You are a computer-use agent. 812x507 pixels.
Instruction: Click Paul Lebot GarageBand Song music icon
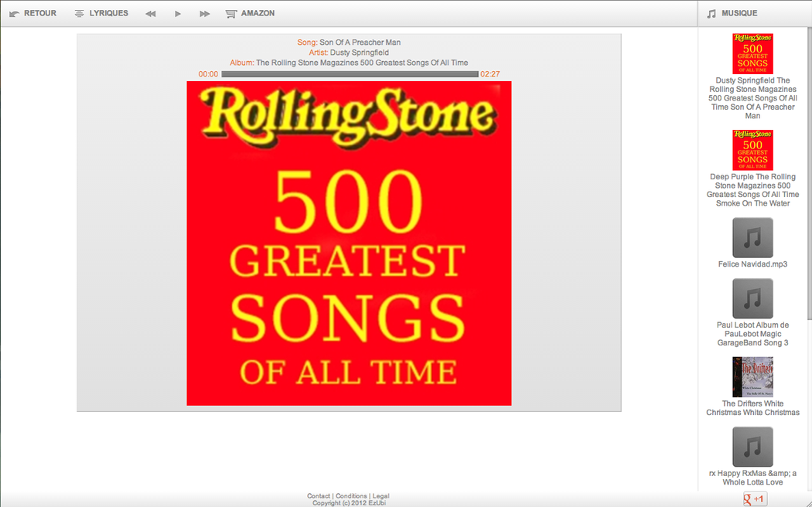752,298
